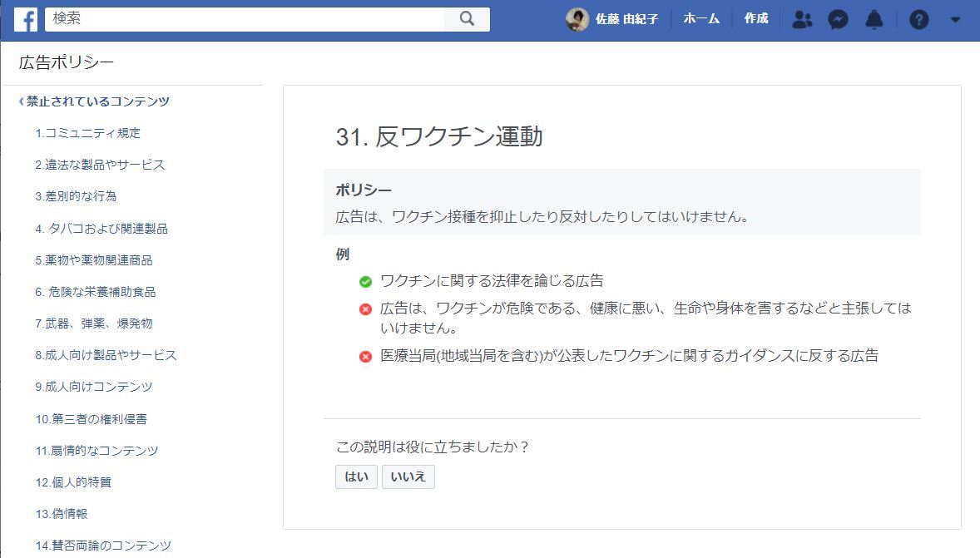Open 5.薬物や薬物関連商品
This screenshot has width=980, height=558.
click(x=94, y=260)
